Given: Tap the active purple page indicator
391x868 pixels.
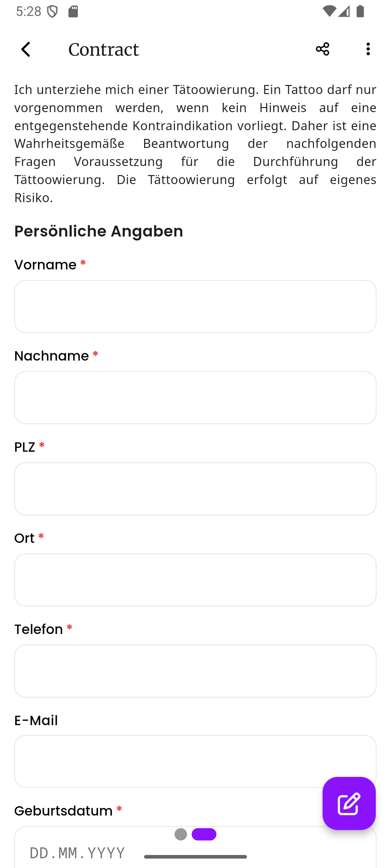Looking at the screenshot, I should point(204,834).
